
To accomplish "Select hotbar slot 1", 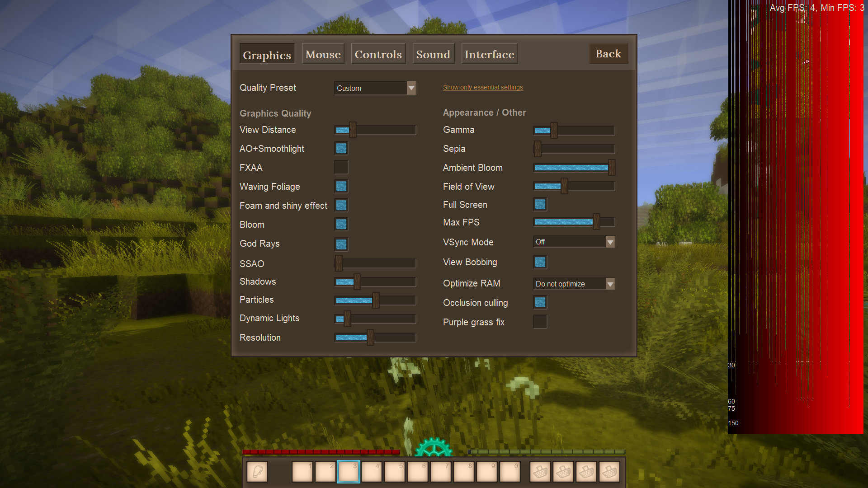I will [x=302, y=472].
